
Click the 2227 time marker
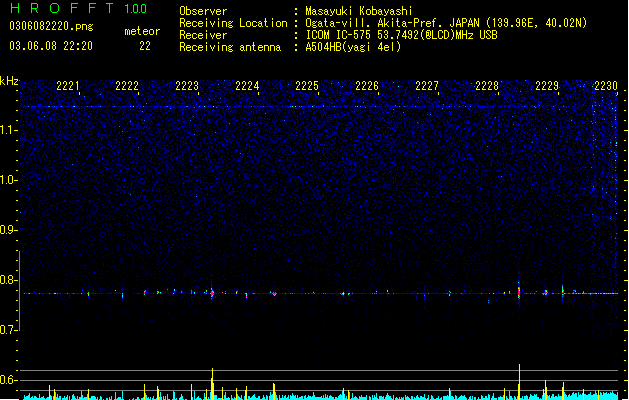point(427,86)
